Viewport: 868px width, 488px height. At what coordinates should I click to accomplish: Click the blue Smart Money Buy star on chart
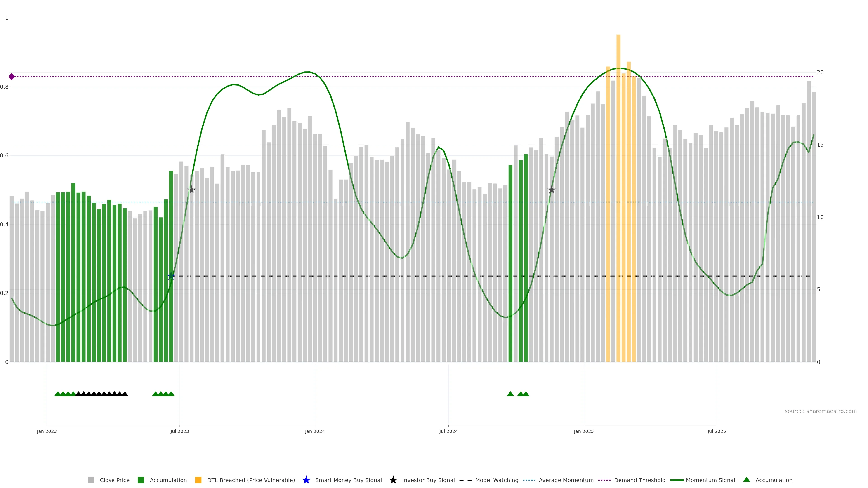pyautogui.click(x=171, y=276)
